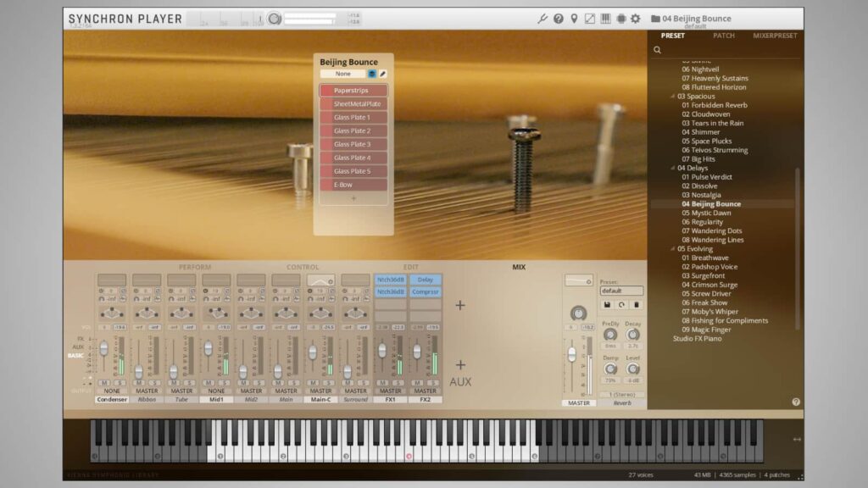Toggle the piano keyboard icon in top toolbar
Image resolution: width=868 pixels, height=488 pixels.
[605, 19]
